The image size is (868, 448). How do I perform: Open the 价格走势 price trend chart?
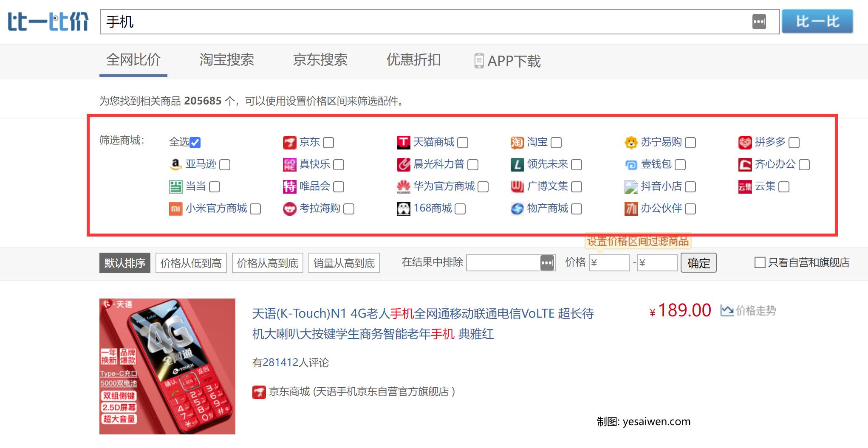tap(749, 311)
